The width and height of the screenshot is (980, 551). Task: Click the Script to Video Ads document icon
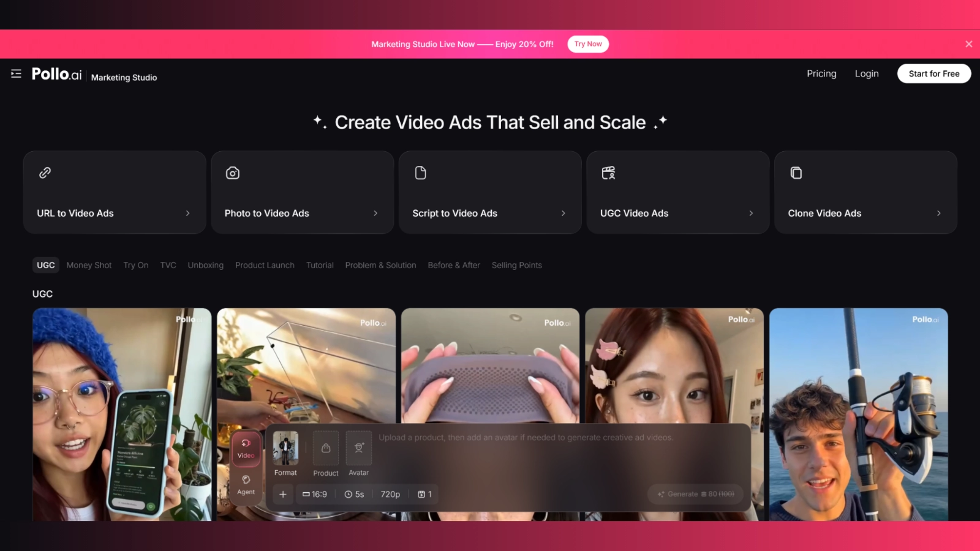420,173
